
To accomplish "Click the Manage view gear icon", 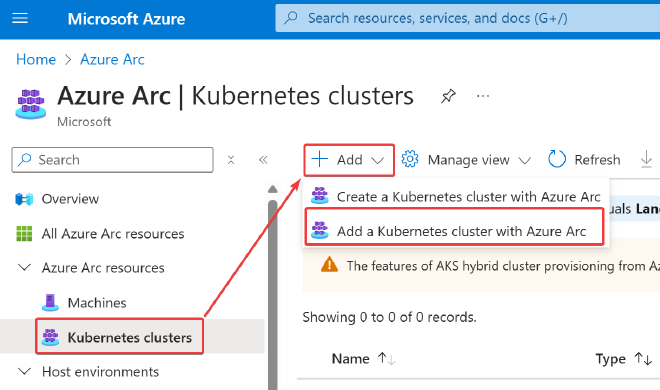I will [x=410, y=159].
